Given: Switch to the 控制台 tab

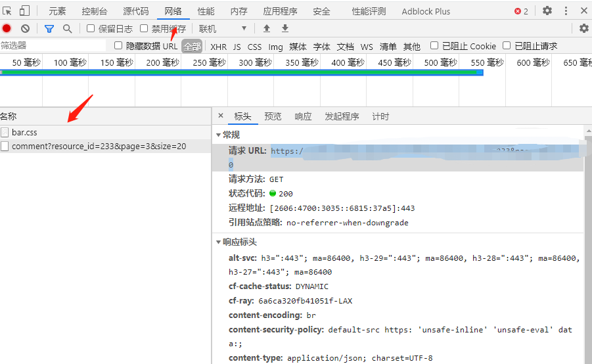Looking at the screenshot, I should pos(95,11).
